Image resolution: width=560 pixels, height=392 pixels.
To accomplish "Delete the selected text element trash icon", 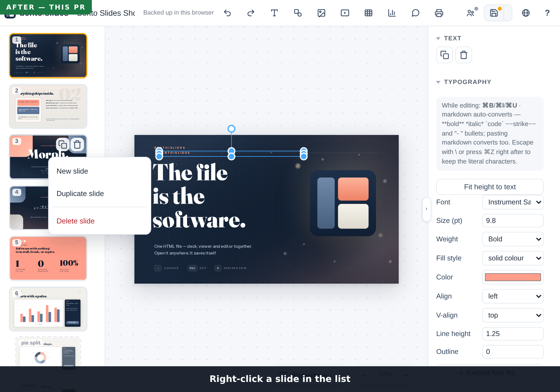I will 464,55.
